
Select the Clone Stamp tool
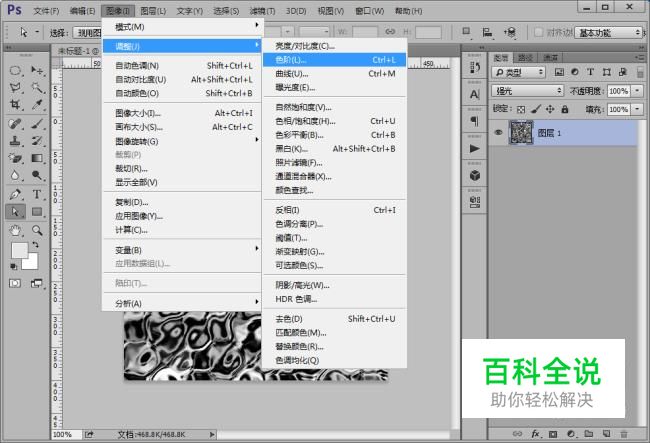[15, 141]
